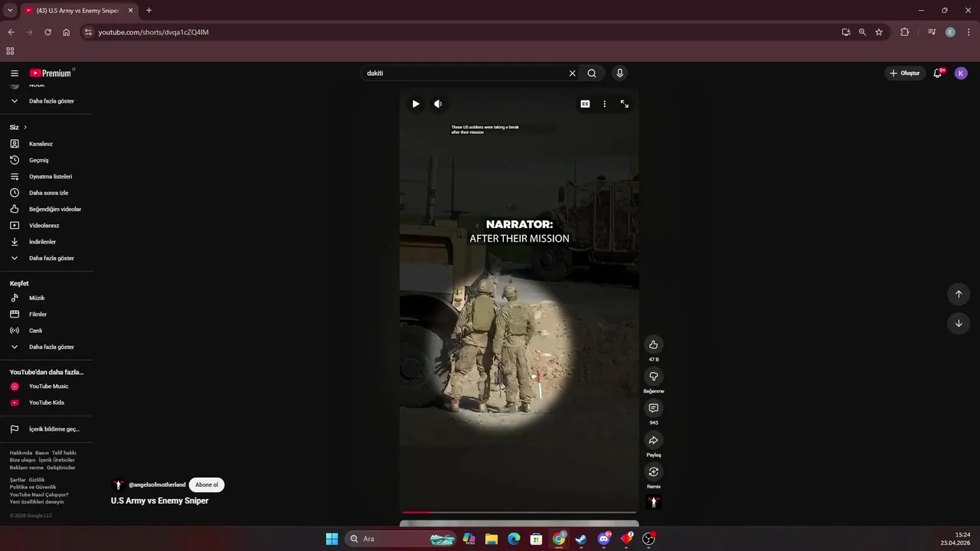Mute the Shorts video volume
980x551 pixels.
coord(438,104)
